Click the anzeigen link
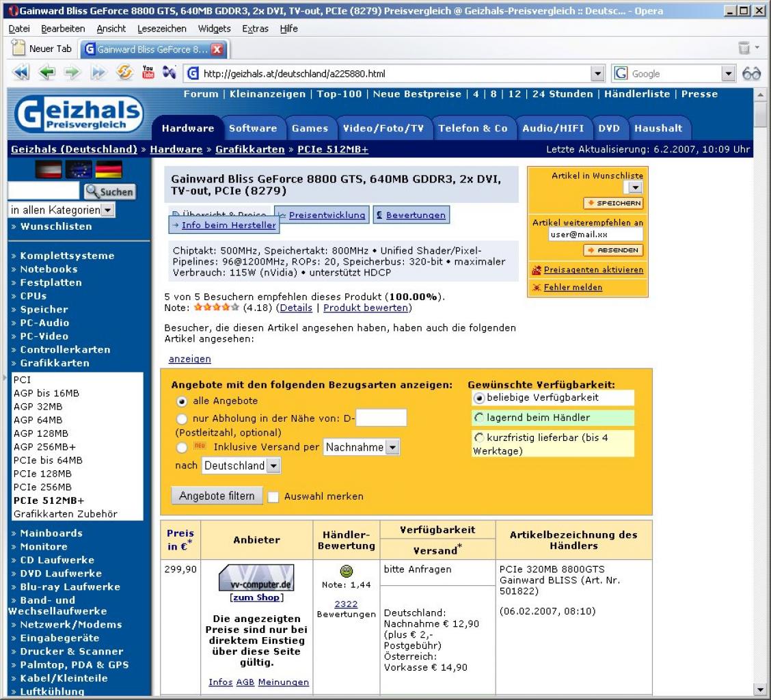Screen dimensions: 771x700 [x=190, y=359]
